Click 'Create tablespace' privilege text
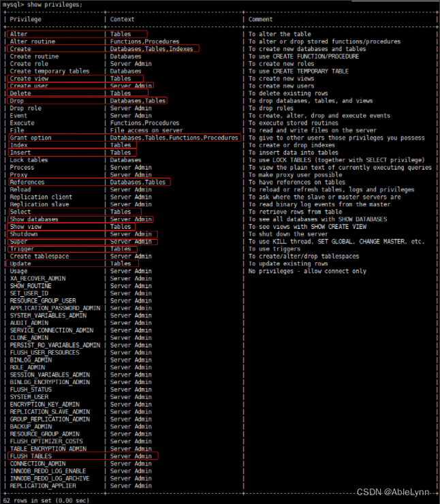The height and width of the screenshot is (504, 440). (40, 256)
